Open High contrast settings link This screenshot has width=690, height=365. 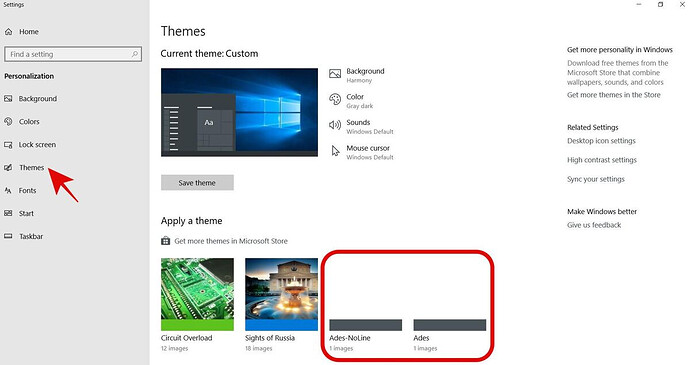point(602,160)
